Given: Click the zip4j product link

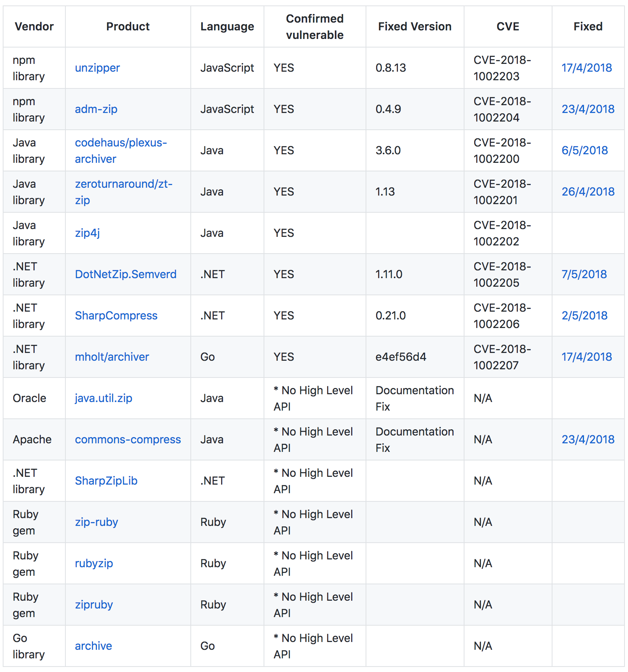Looking at the screenshot, I should coord(87,233).
